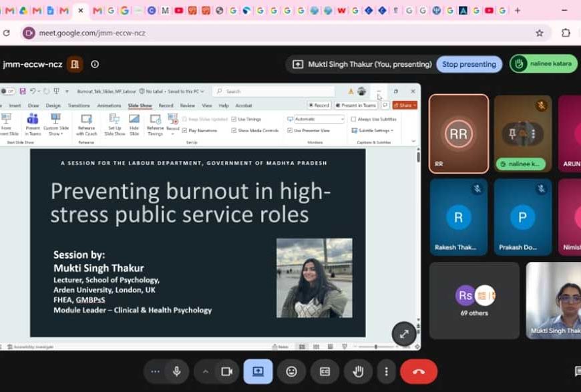Save the presentation using save icon
Viewport: 581px width, 392px height.
23,91
